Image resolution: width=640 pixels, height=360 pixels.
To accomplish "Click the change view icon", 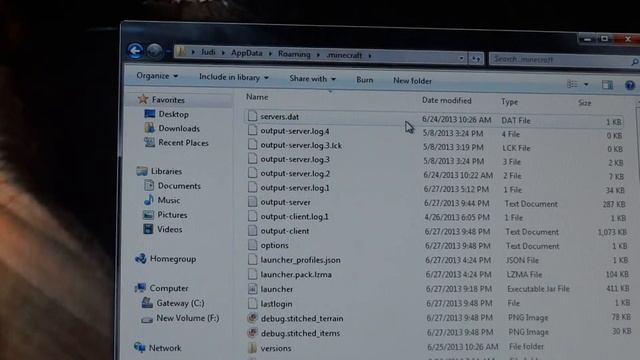I will pos(572,84).
